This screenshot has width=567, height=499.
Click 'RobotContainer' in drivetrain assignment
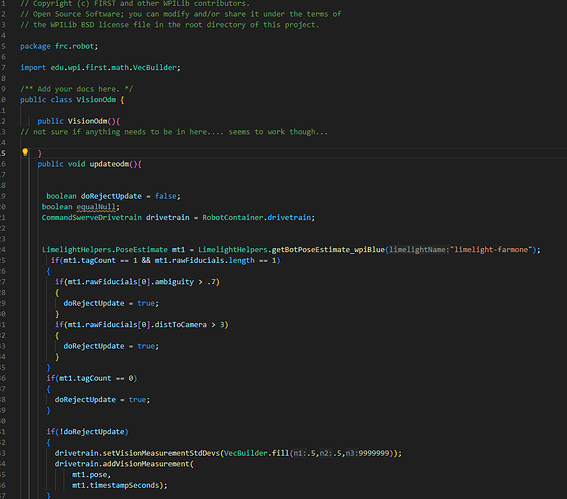[x=233, y=218]
